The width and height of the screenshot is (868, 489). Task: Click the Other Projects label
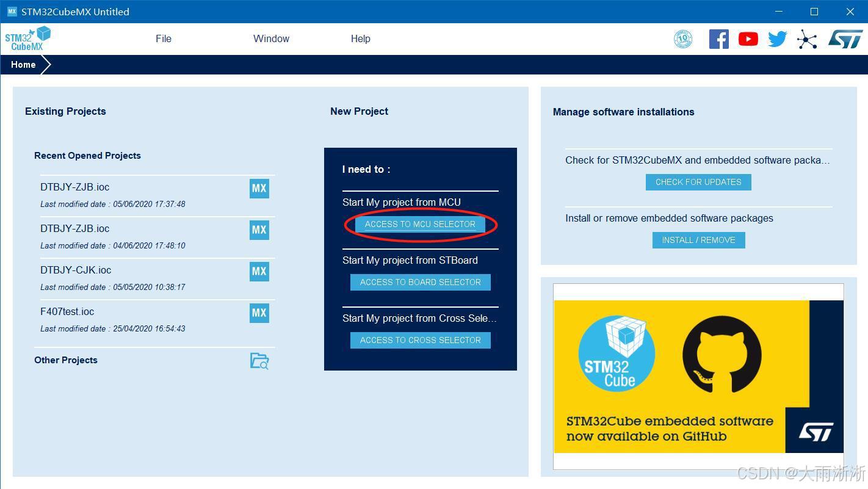(x=66, y=360)
